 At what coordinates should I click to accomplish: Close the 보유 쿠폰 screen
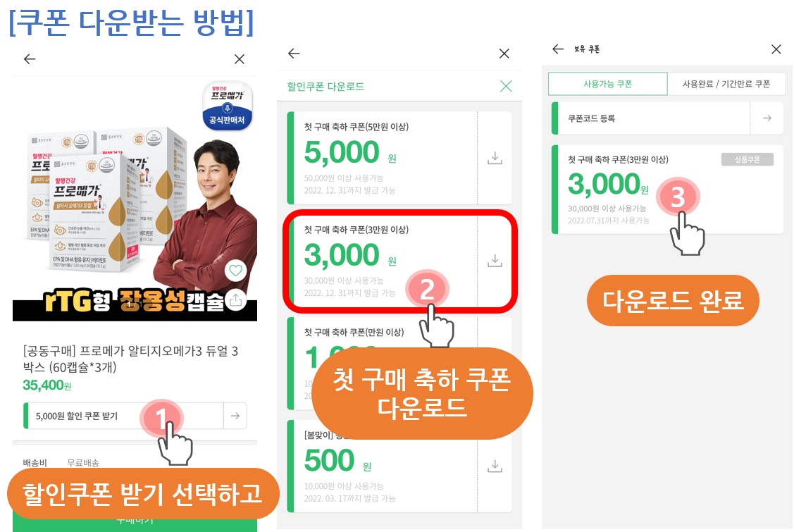click(776, 49)
